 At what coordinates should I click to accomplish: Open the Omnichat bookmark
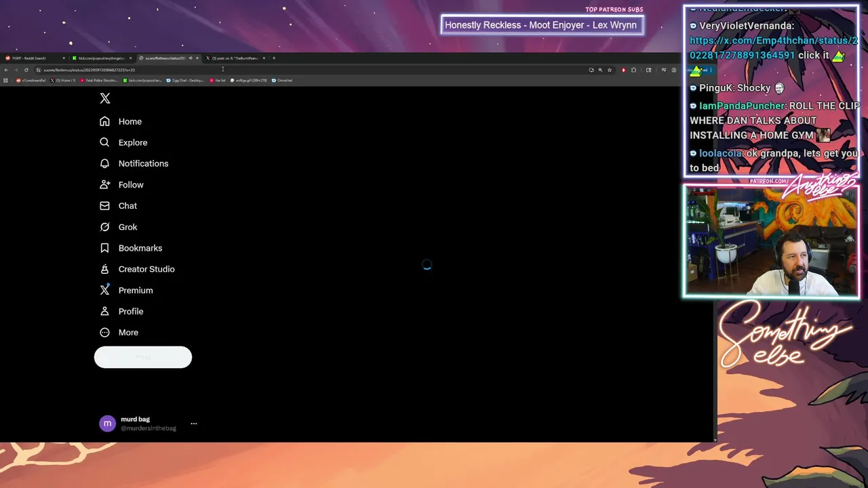pyautogui.click(x=282, y=81)
